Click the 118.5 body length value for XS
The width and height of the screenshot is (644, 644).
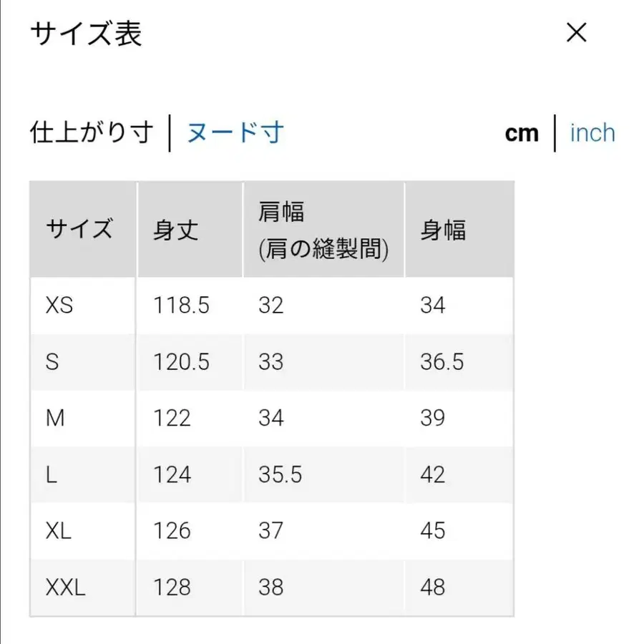click(181, 305)
